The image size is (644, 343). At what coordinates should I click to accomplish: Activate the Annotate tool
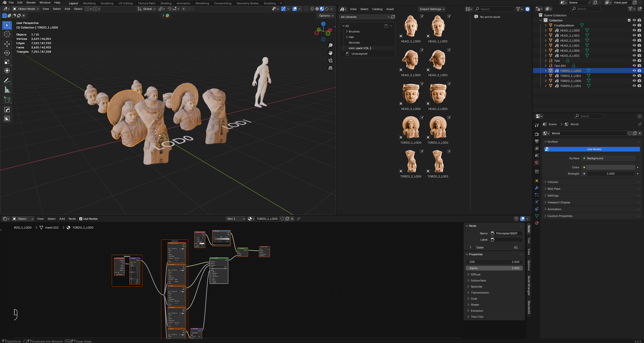click(x=7, y=81)
